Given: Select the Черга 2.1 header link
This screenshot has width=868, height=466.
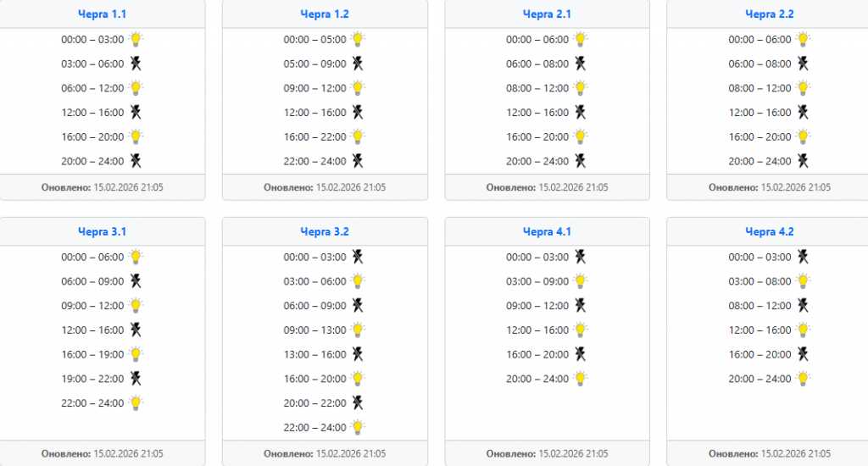Looking at the screenshot, I should pyautogui.click(x=547, y=14).
